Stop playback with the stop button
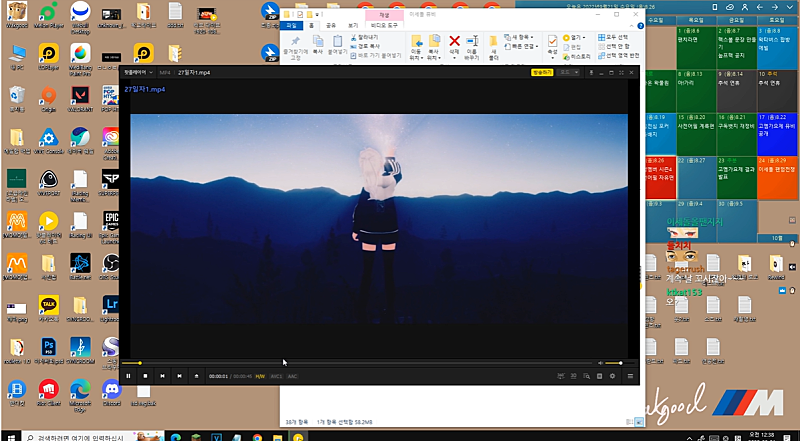 (145, 376)
